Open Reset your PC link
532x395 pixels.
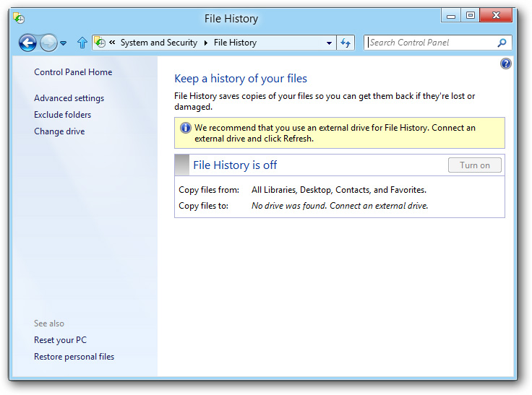pyautogui.click(x=61, y=340)
